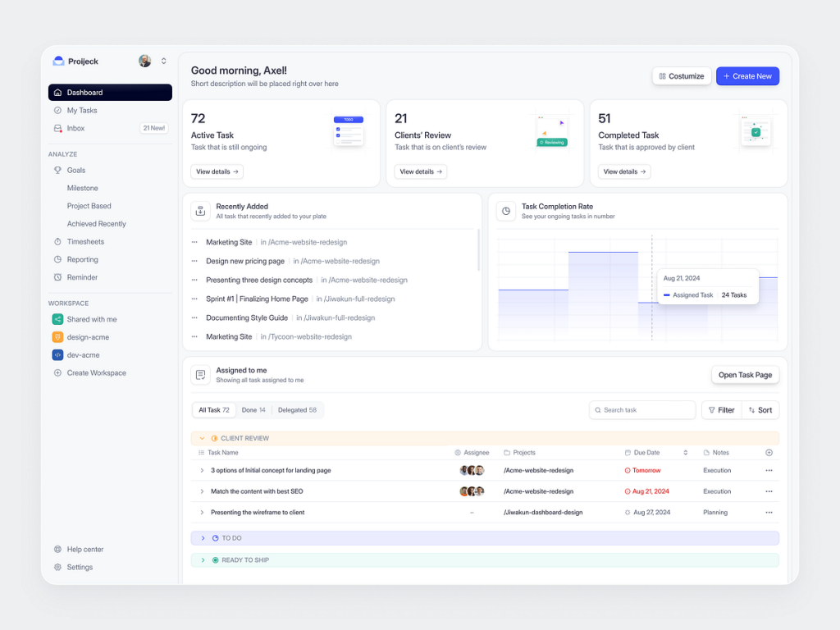Viewport: 840px width, 630px height.
Task: Click View details under Active Task
Action: 217,171
